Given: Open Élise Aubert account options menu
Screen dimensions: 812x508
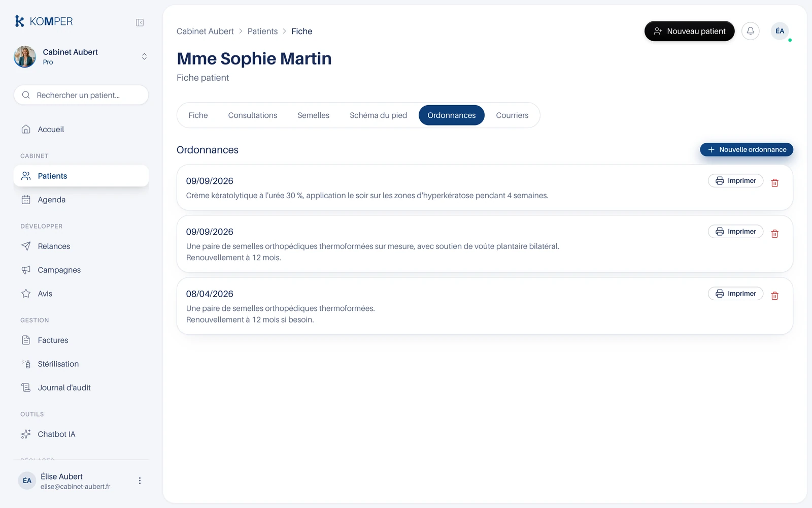Looking at the screenshot, I should tap(140, 481).
